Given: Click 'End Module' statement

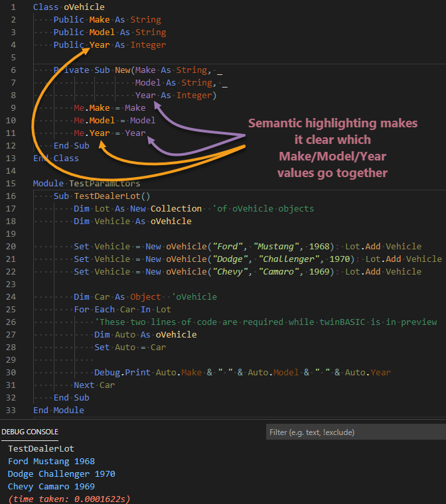Looking at the screenshot, I should [x=58, y=410].
